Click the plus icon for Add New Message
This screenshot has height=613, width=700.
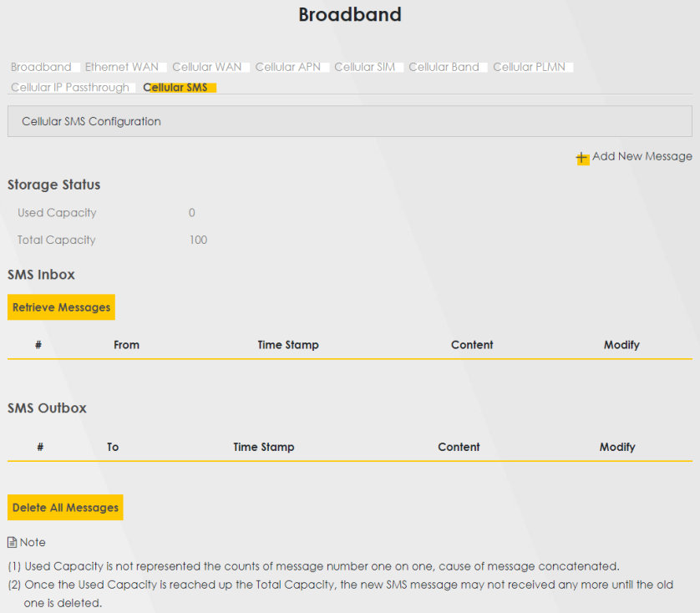pyautogui.click(x=582, y=158)
